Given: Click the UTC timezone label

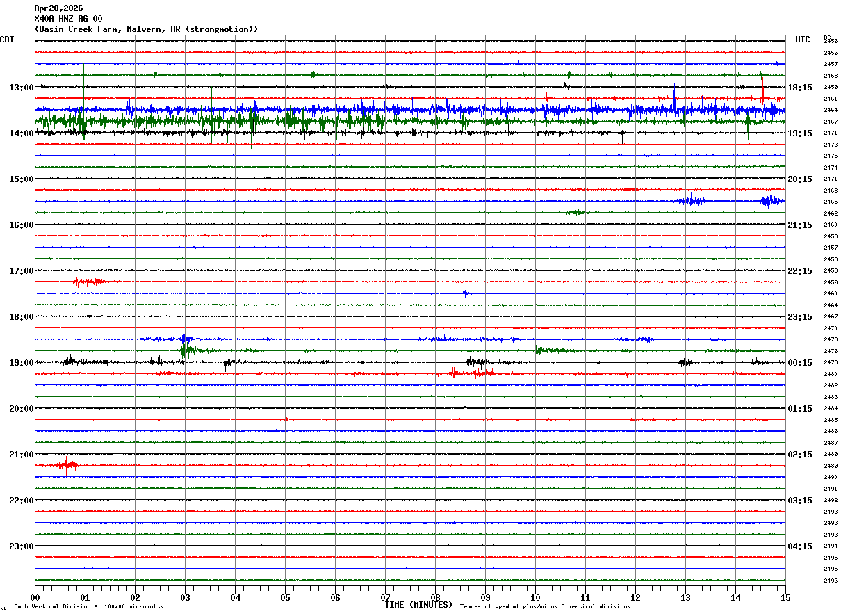Looking at the screenshot, I should coord(803,40).
